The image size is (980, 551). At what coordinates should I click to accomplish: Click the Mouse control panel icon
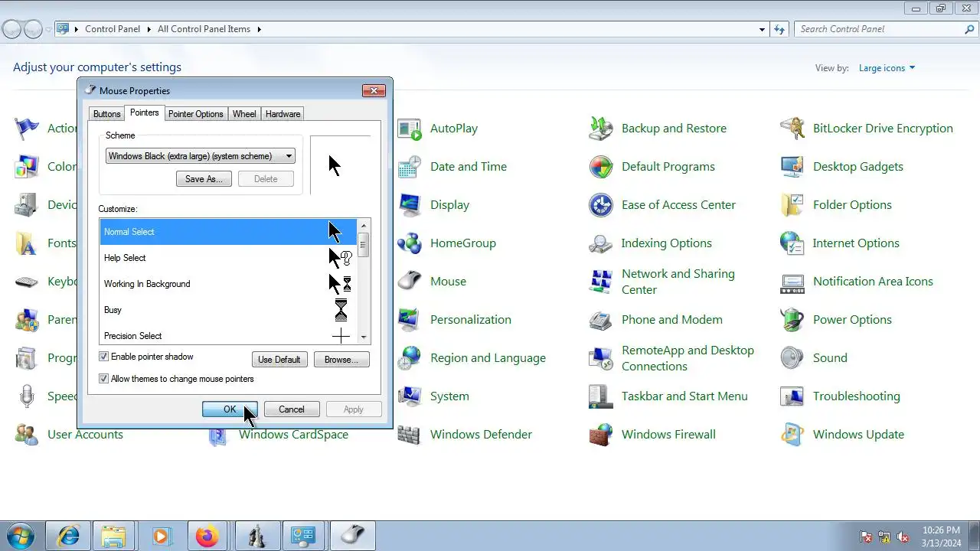click(410, 282)
